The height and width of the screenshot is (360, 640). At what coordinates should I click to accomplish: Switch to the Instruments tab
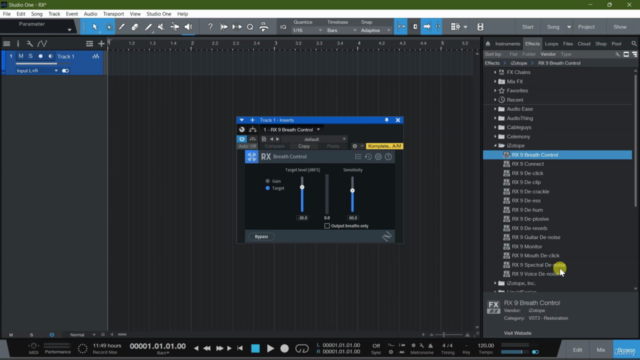507,44
